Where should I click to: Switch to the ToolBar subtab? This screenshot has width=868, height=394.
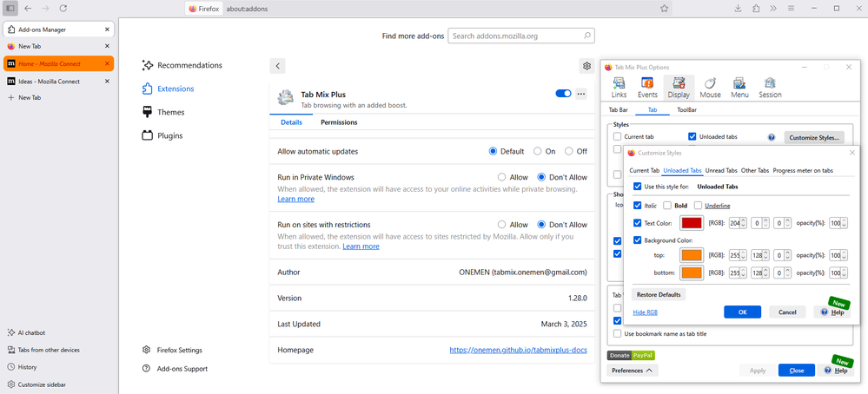(x=686, y=110)
